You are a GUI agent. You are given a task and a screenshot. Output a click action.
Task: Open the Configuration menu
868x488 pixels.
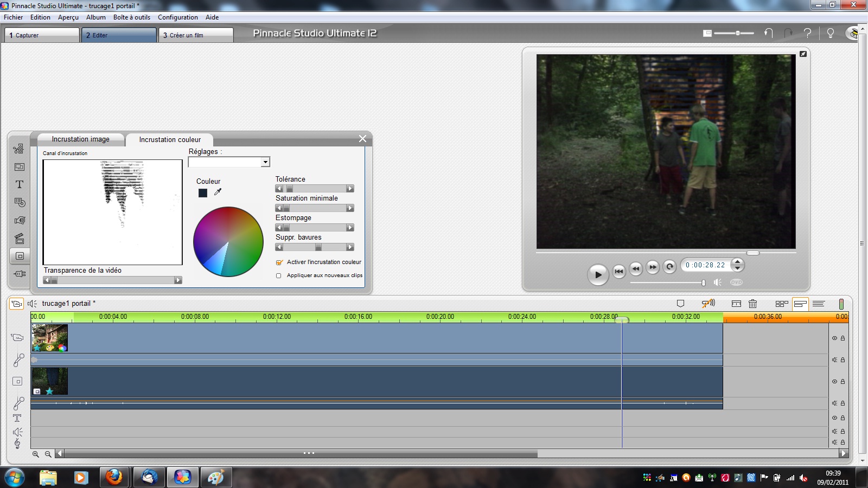coord(178,17)
